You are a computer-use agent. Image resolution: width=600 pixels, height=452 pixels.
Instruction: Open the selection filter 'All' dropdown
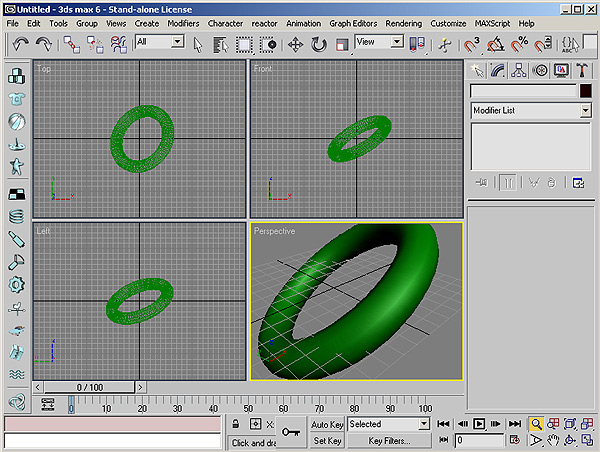point(178,42)
